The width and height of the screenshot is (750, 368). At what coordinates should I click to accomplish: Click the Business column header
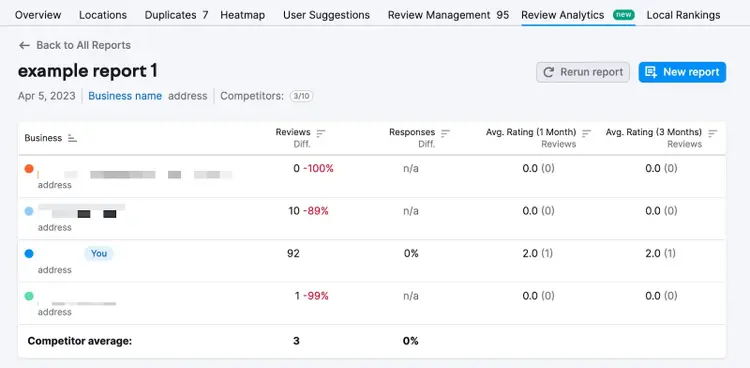43,138
